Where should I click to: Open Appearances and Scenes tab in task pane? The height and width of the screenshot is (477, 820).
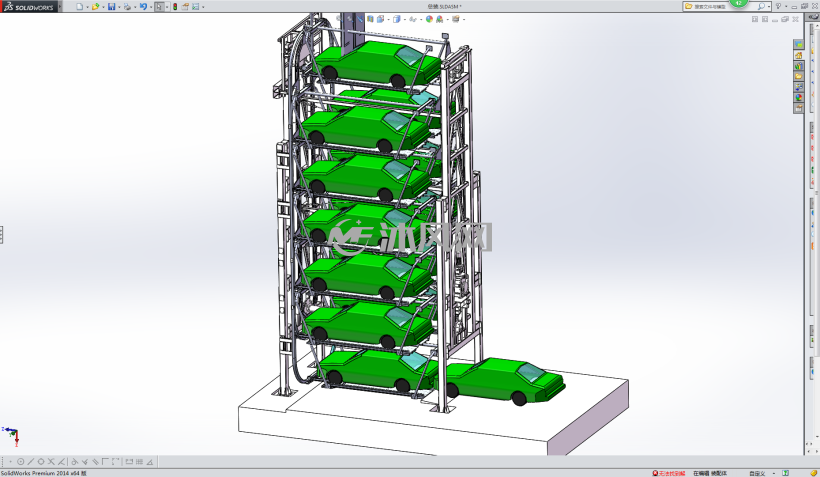pyautogui.click(x=799, y=97)
